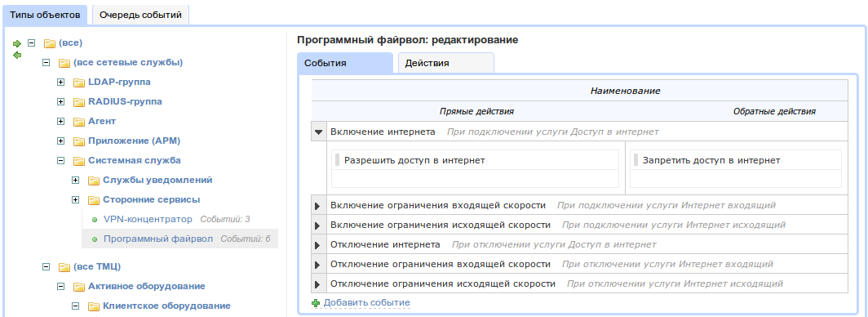Click the folder icon next to Агент

78,122
